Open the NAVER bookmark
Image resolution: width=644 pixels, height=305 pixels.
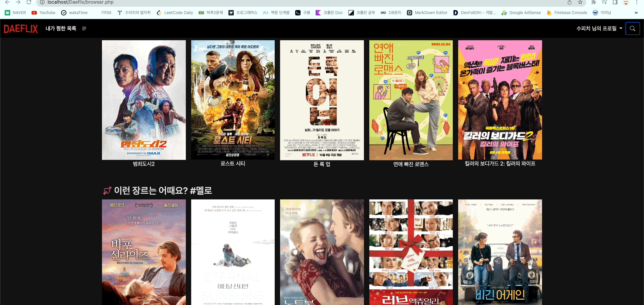15,13
